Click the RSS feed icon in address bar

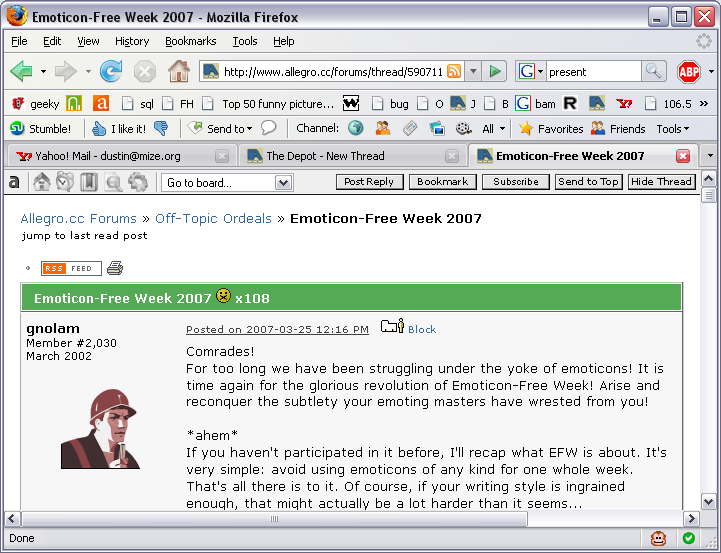(x=454, y=72)
